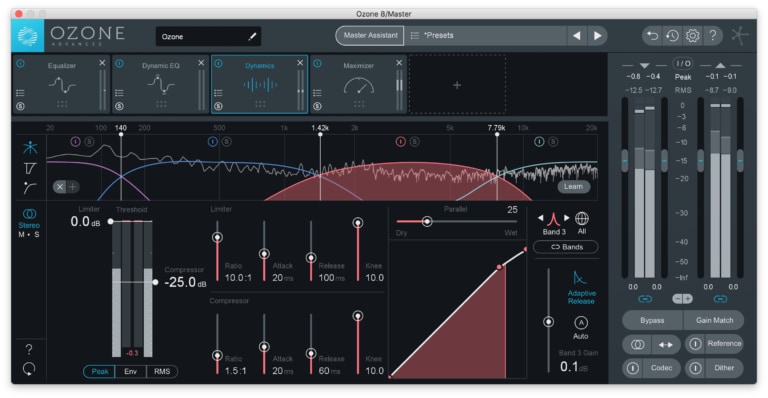Open the settings gear
Image resolution: width=768 pixels, height=398 pixels.
click(692, 35)
